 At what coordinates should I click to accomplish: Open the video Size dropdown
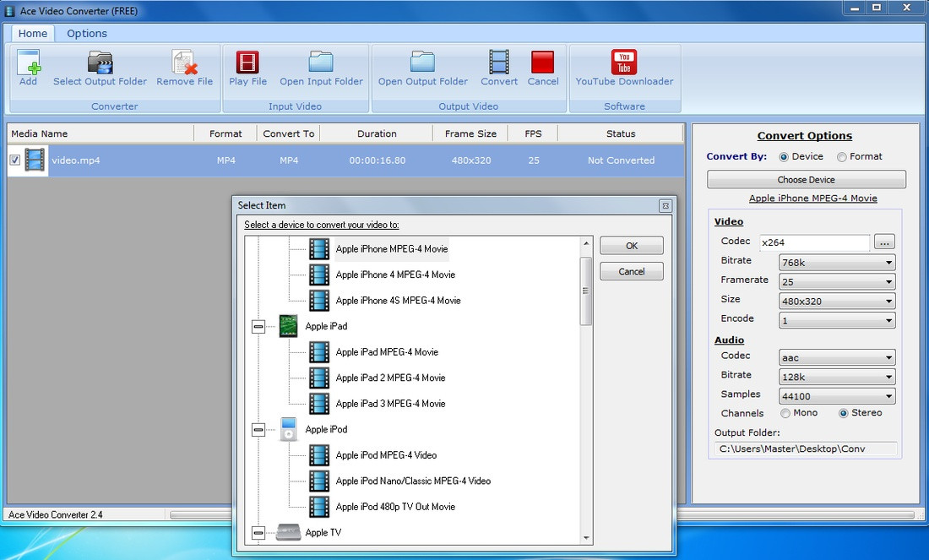tap(837, 301)
